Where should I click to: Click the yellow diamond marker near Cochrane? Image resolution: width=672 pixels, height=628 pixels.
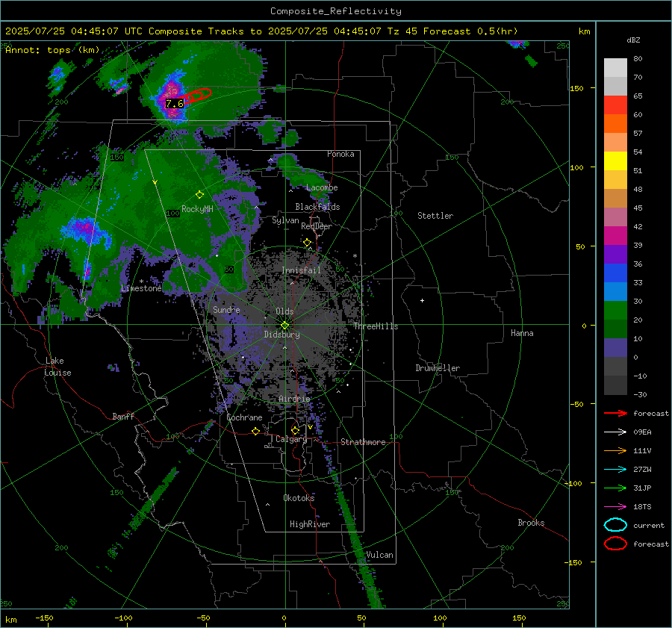255,432
